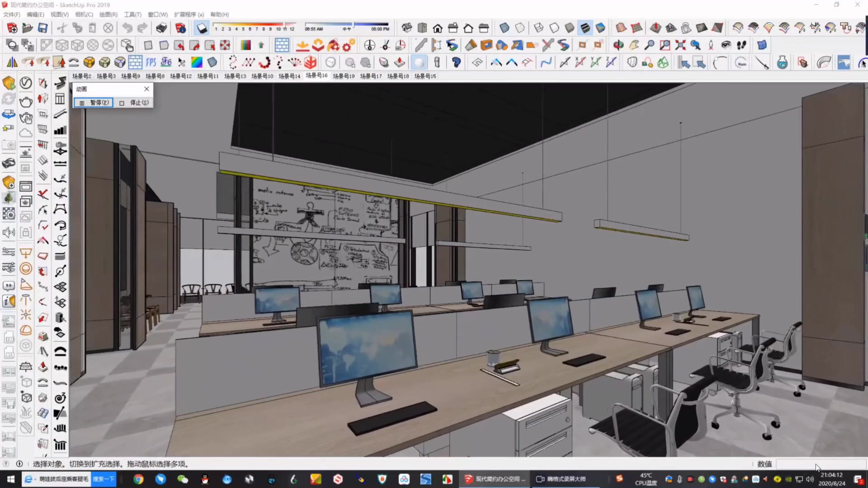Choose the Pan hand tool
This screenshot has height=488, width=868.
(x=634, y=45)
